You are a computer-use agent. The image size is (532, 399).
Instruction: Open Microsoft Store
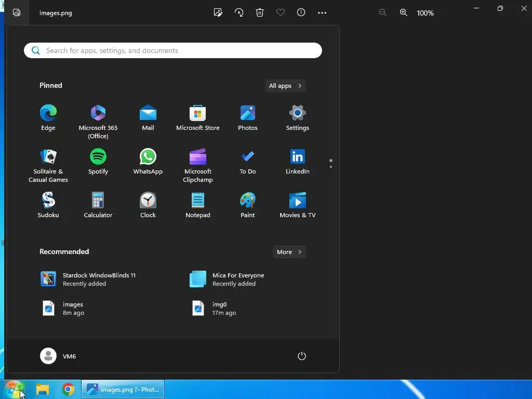click(x=198, y=118)
